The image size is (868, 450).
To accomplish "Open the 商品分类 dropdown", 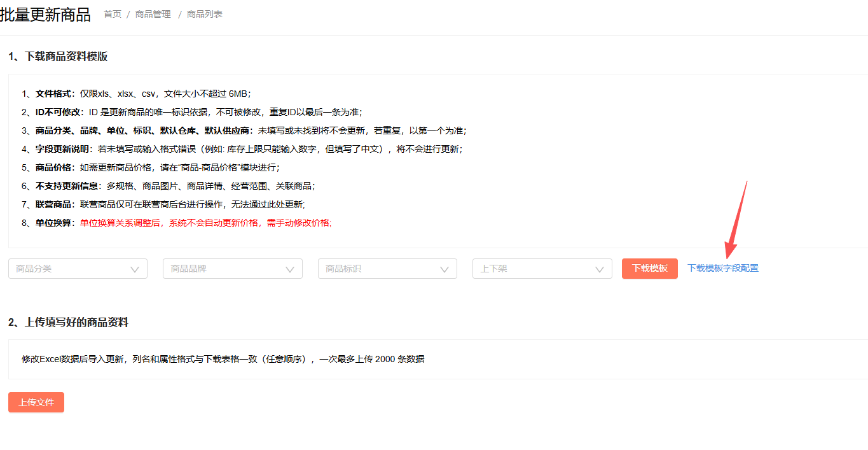I will pyautogui.click(x=78, y=269).
